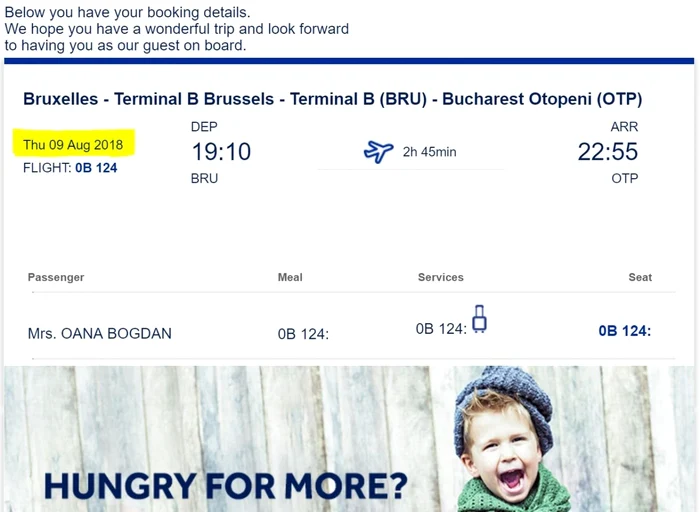Click the 0B 124 services entry text

tap(441, 329)
